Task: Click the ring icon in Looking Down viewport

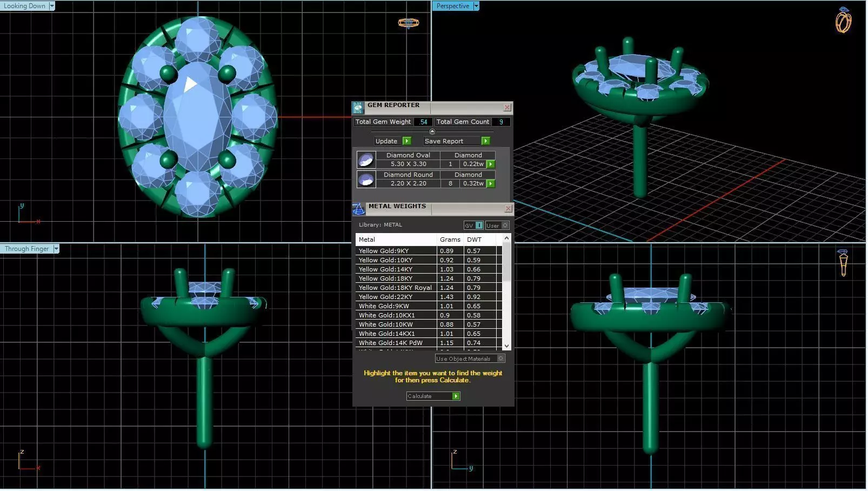Action: 409,23
